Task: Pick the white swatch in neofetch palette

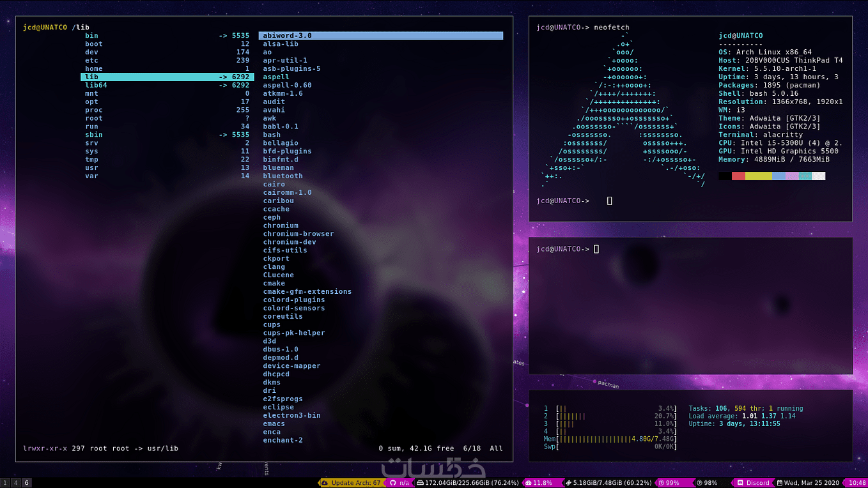Action: click(819, 176)
